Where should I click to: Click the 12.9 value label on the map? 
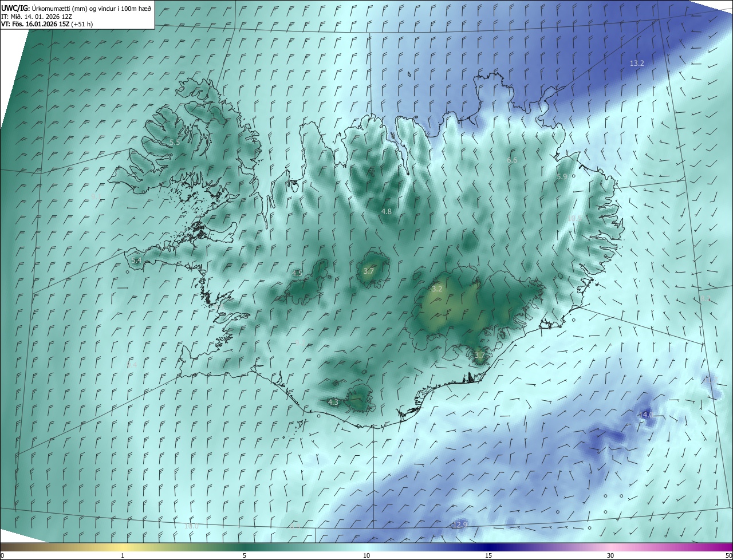point(460,524)
